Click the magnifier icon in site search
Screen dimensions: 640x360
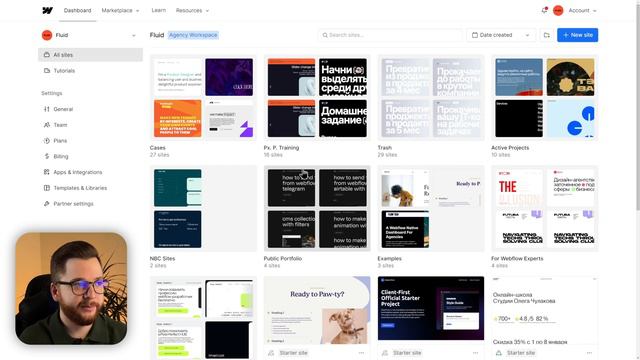click(x=325, y=35)
